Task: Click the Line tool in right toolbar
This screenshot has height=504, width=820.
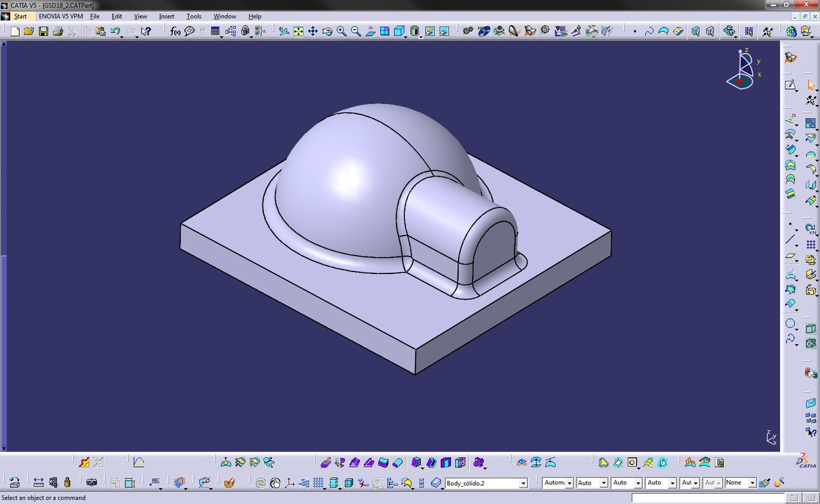Action: click(x=791, y=240)
